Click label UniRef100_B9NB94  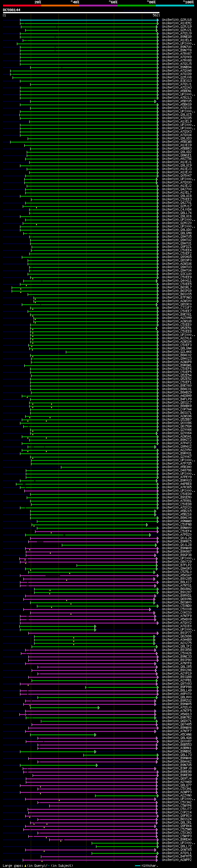pyautogui.click(x=177, y=67)
